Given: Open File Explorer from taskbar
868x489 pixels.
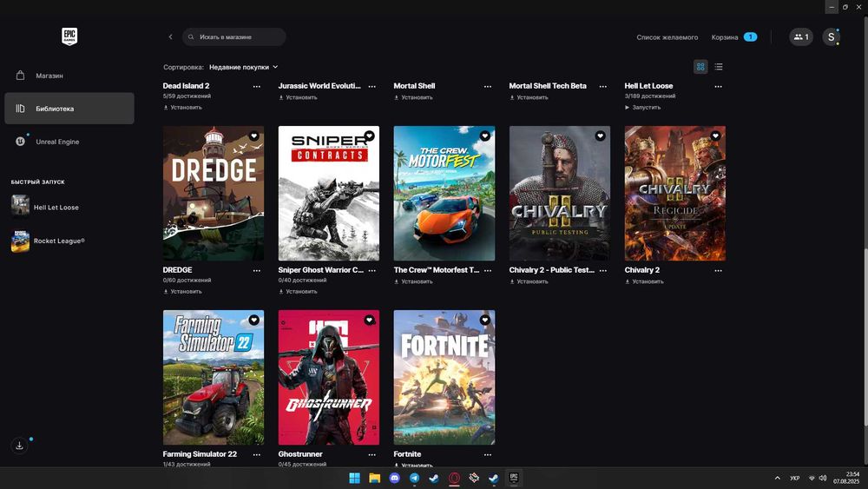Looking at the screenshot, I should click(x=375, y=478).
